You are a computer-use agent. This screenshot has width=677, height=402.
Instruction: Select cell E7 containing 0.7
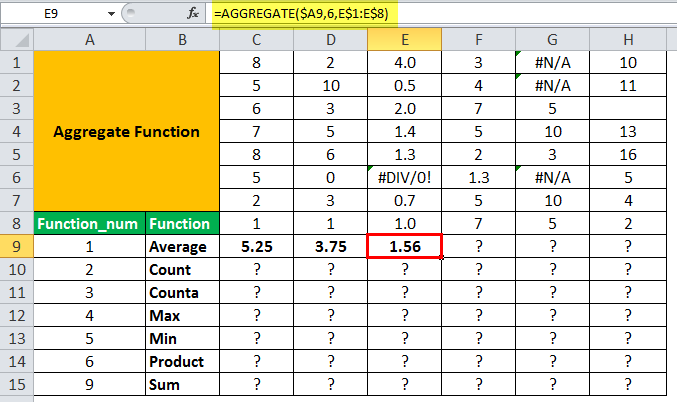pos(405,200)
